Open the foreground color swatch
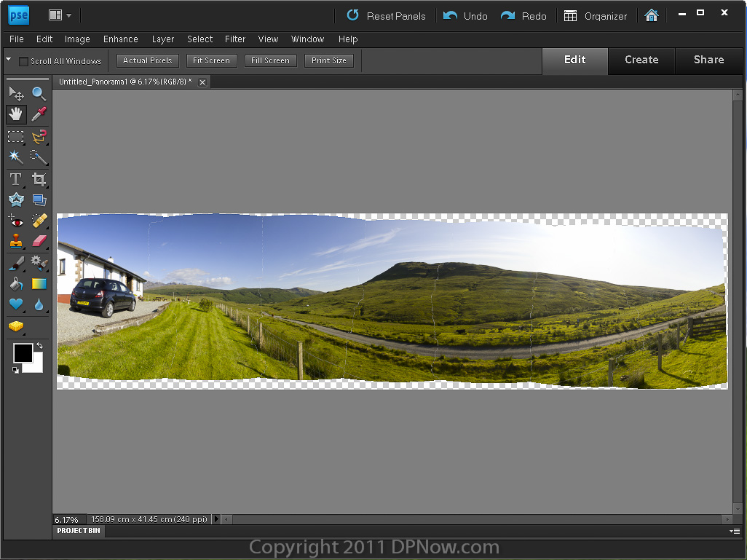 click(23, 353)
